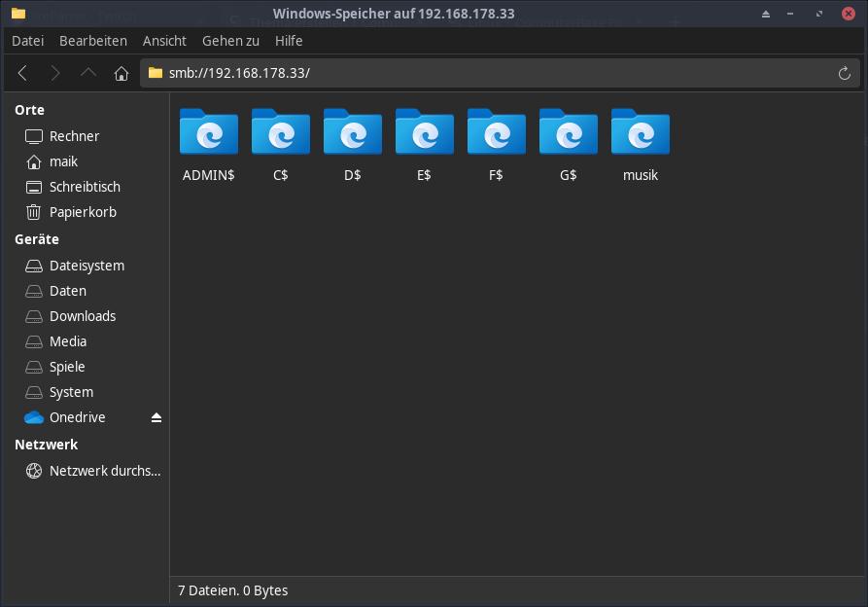The image size is (868, 607).
Task: Select the F$ share folder
Action: coord(497,145)
